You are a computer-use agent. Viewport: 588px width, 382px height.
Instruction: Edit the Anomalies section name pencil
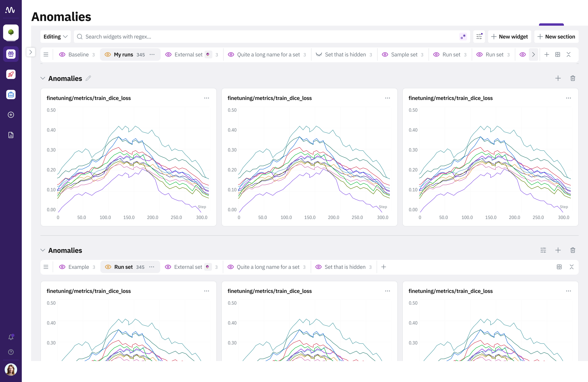[88, 78]
